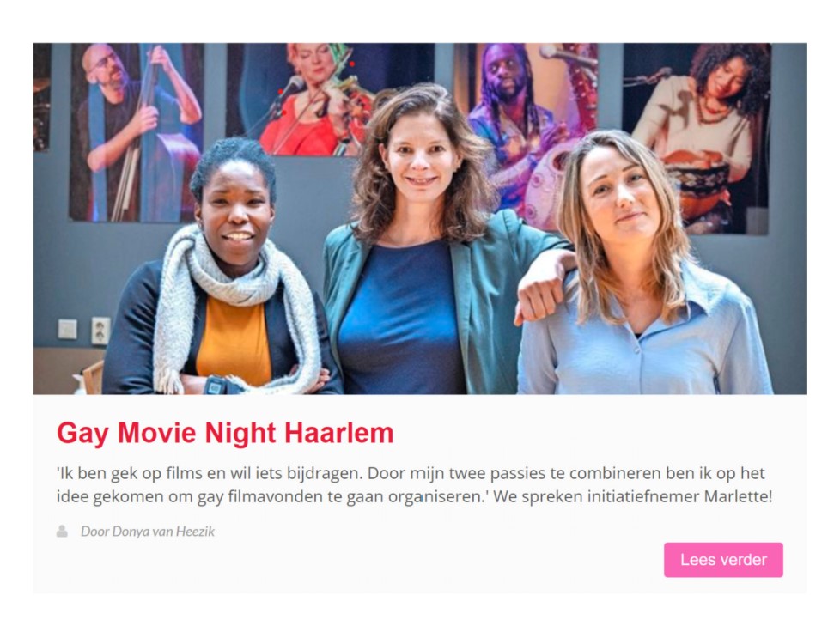Click the wall power socket in photo
Image resolution: width=840 pixels, height=620 pixels.
[x=100, y=331]
